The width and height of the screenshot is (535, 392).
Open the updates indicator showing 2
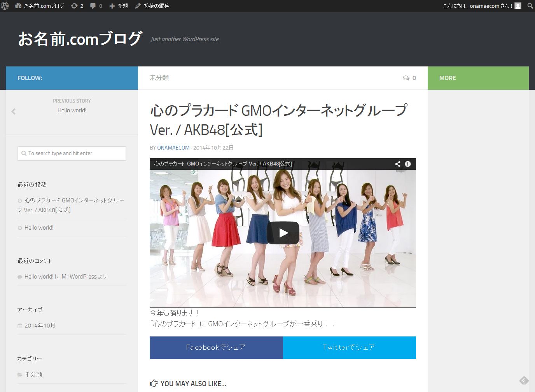77,6
